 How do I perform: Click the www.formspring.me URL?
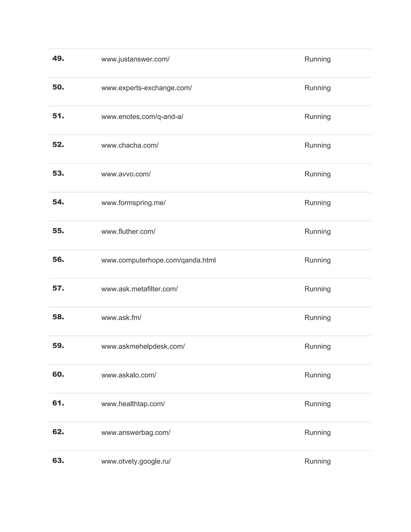pyautogui.click(x=133, y=203)
